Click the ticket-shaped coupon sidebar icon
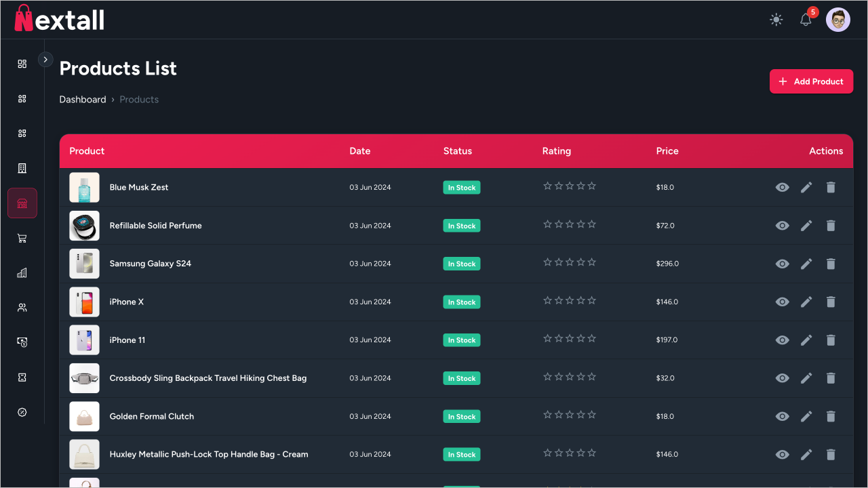 22,378
